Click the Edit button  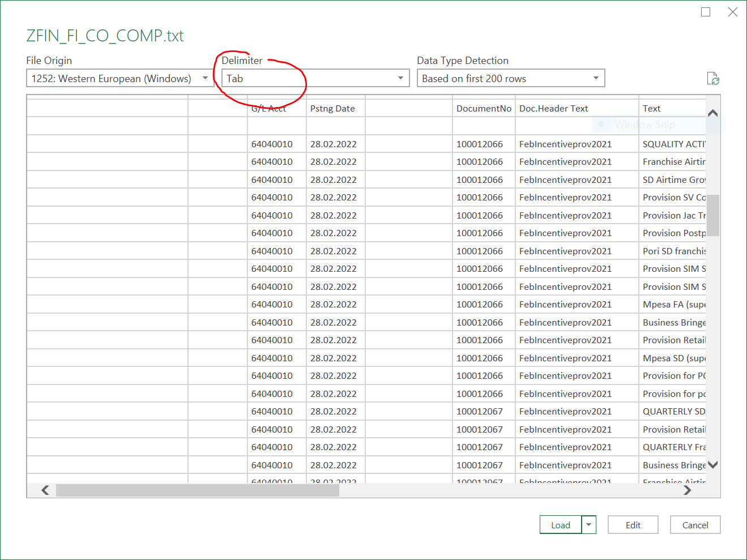(x=633, y=525)
